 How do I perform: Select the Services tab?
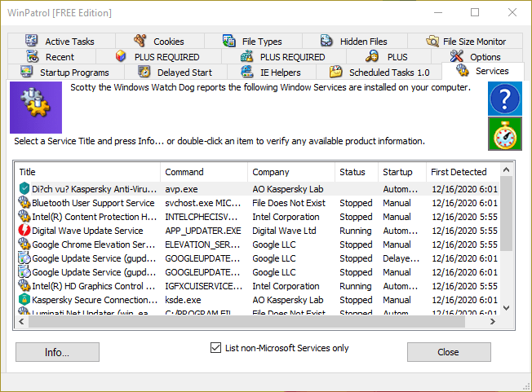(x=483, y=71)
